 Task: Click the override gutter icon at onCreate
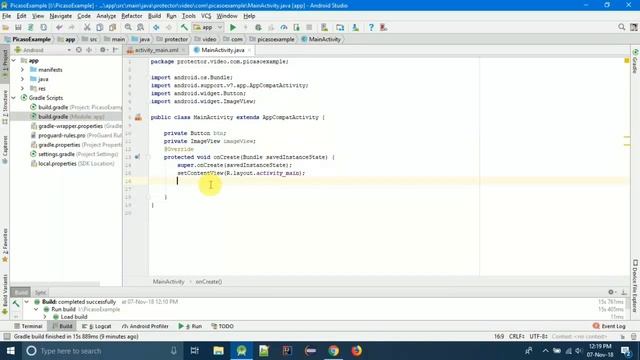[x=138, y=157]
